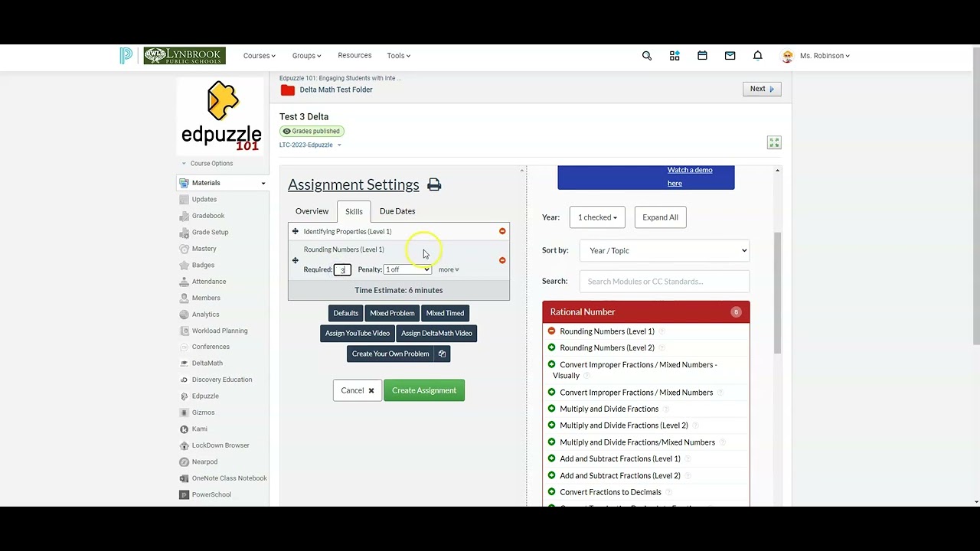
Task: Click the Mixed Timed button
Action: click(x=445, y=313)
